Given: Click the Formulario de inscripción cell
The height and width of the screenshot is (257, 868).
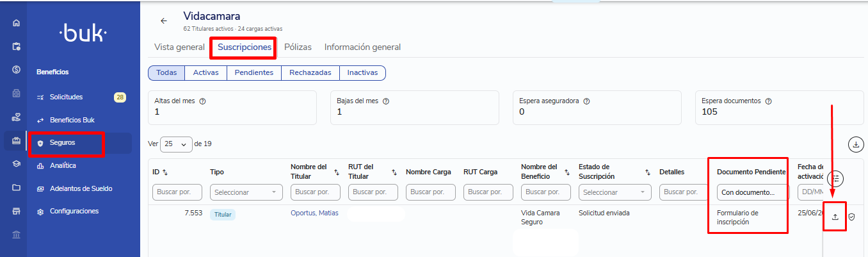Looking at the screenshot, I should (737, 217).
